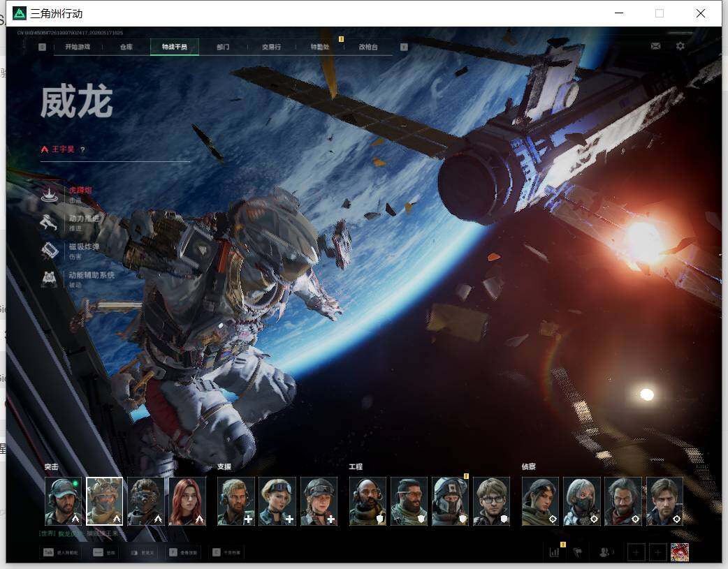
Task: Select gray-haired masked recon operator
Action: (582, 501)
